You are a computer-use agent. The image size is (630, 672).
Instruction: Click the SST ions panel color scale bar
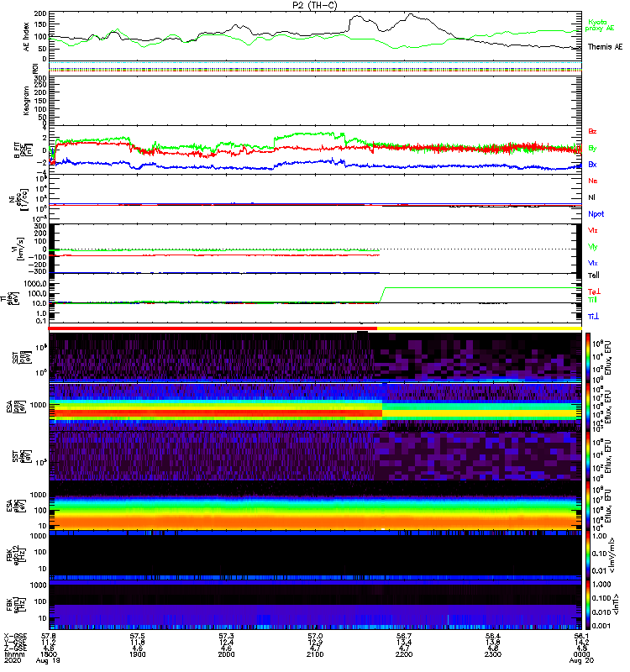click(588, 357)
